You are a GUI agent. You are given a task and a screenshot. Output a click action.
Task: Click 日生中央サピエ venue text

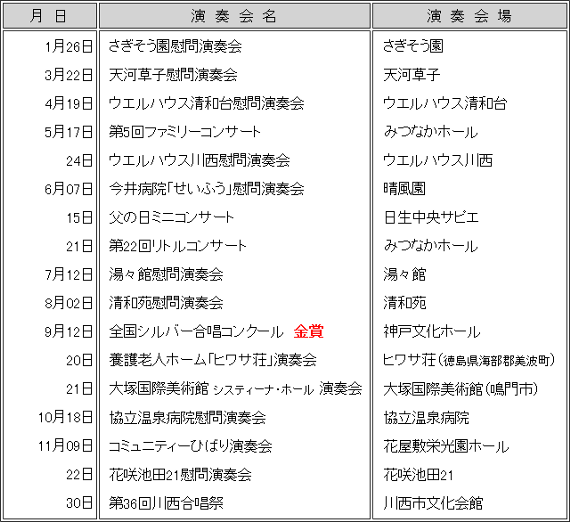pyautogui.click(x=431, y=217)
